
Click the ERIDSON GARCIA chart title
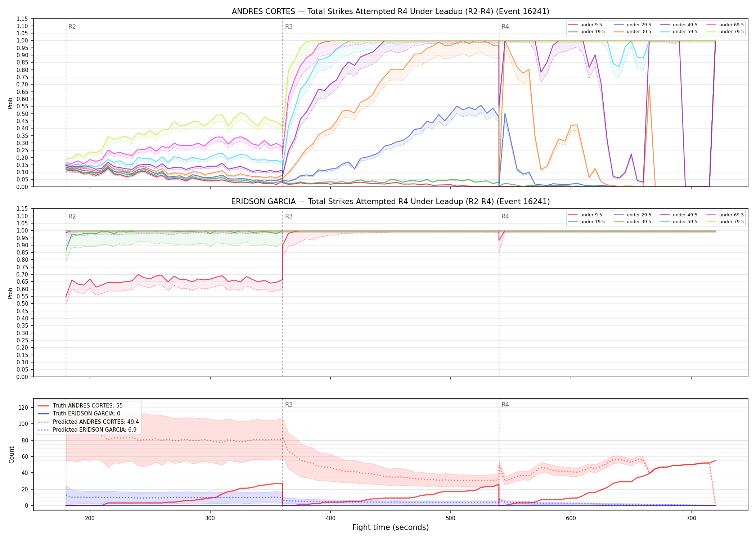pos(391,202)
